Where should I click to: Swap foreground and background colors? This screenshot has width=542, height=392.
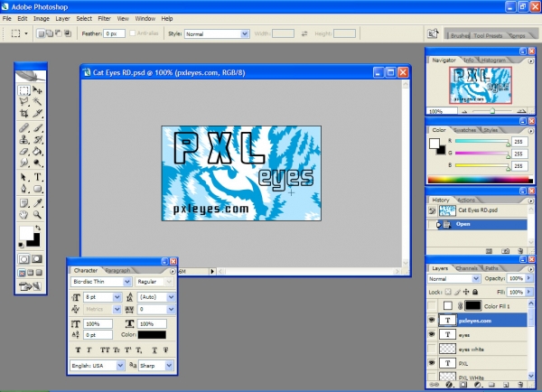(x=38, y=228)
